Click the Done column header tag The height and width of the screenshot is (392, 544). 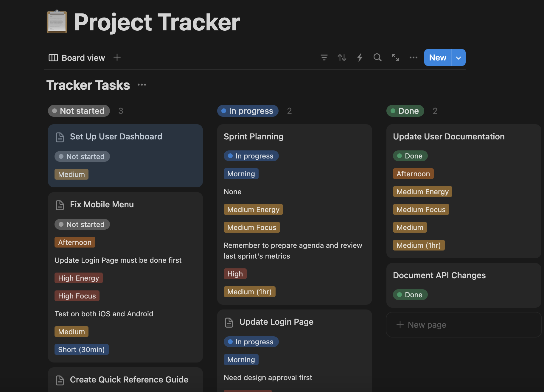coord(405,111)
